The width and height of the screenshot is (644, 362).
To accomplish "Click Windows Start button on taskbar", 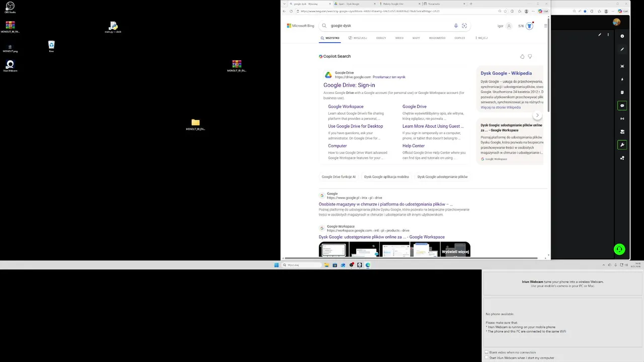I will tap(276, 265).
